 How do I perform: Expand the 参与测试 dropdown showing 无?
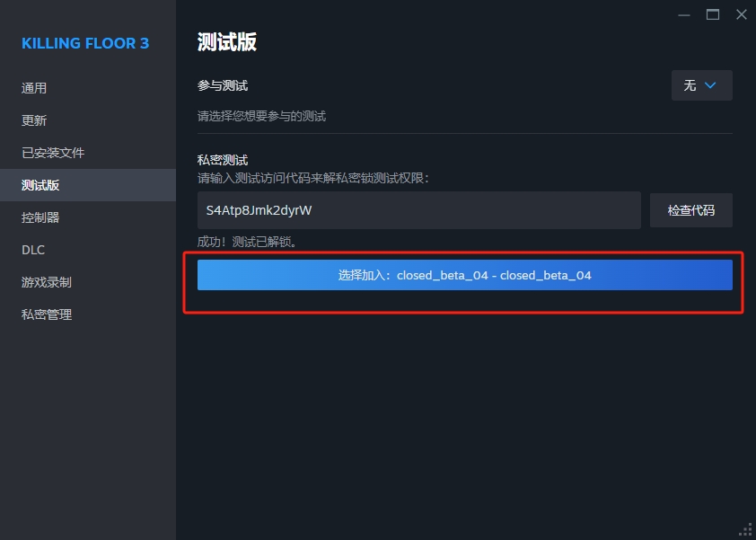pyautogui.click(x=701, y=85)
